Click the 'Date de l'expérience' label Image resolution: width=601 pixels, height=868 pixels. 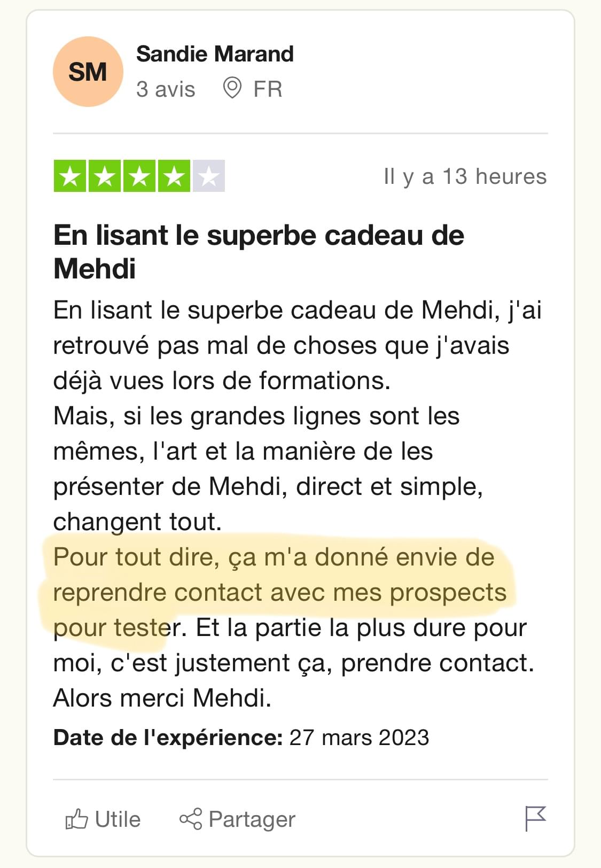pos(168,738)
